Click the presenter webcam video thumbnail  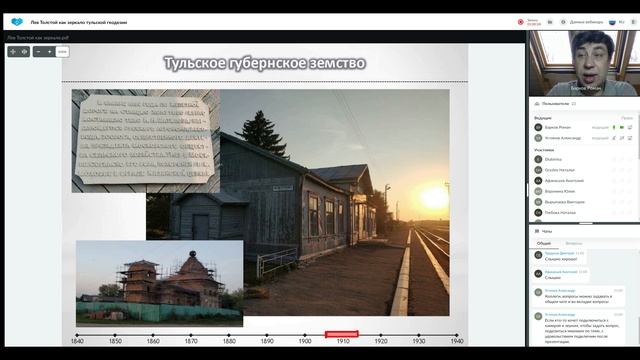pos(584,63)
